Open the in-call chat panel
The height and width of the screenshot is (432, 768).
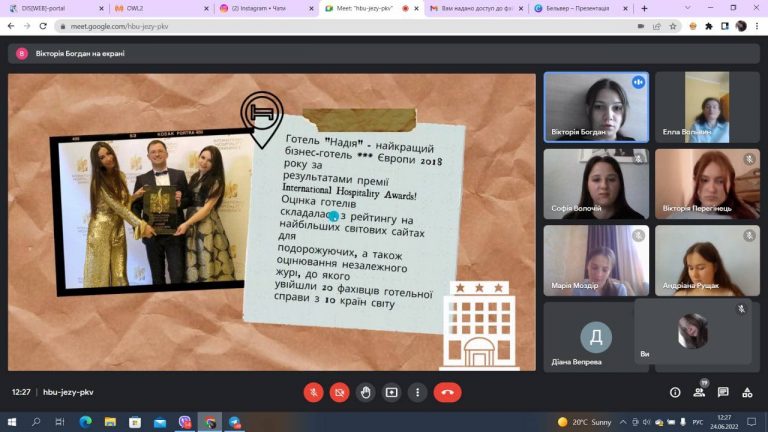click(x=723, y=392)
